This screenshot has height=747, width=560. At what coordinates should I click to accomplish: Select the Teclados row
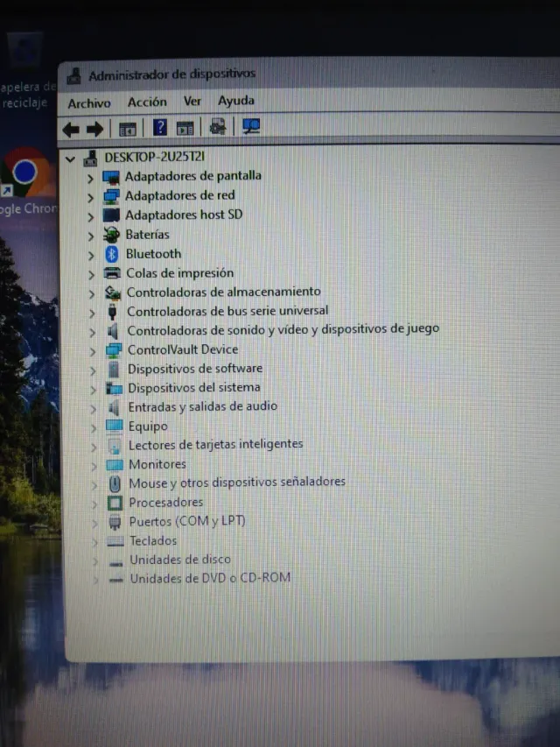click(153, 541)
